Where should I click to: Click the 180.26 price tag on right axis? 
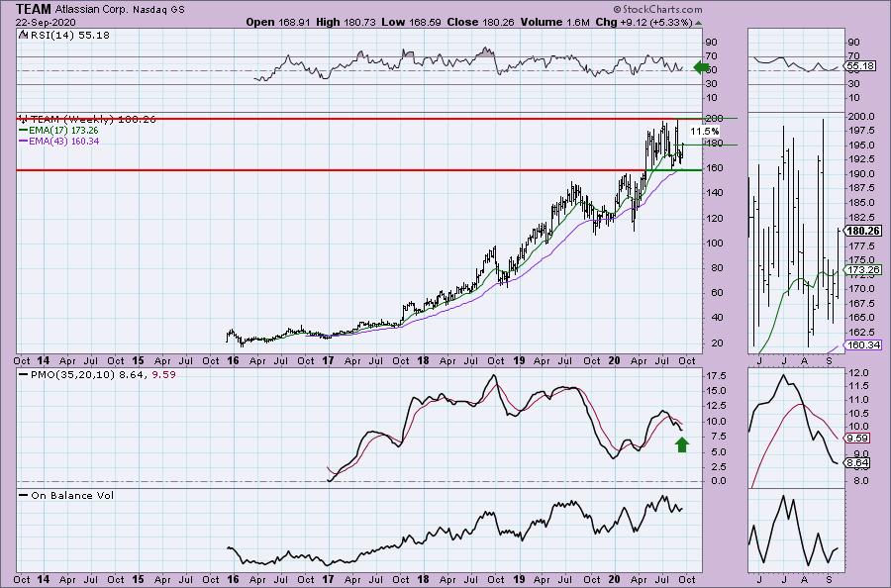tap(862, 231)
